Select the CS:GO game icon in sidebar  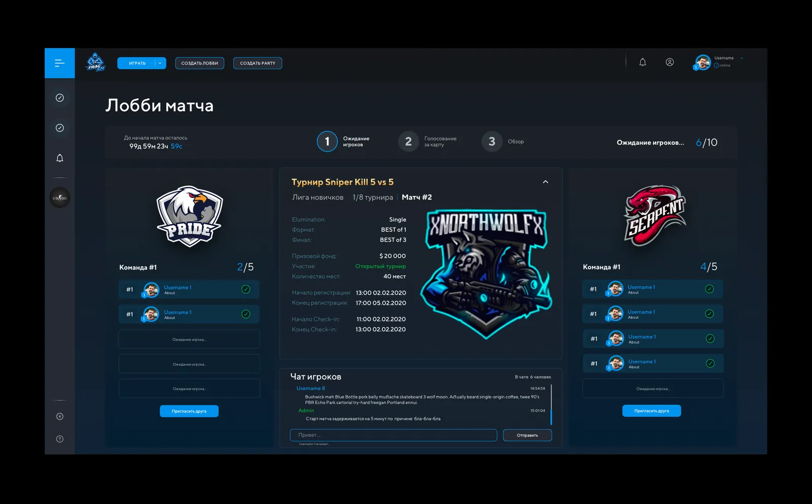point(60,198)
